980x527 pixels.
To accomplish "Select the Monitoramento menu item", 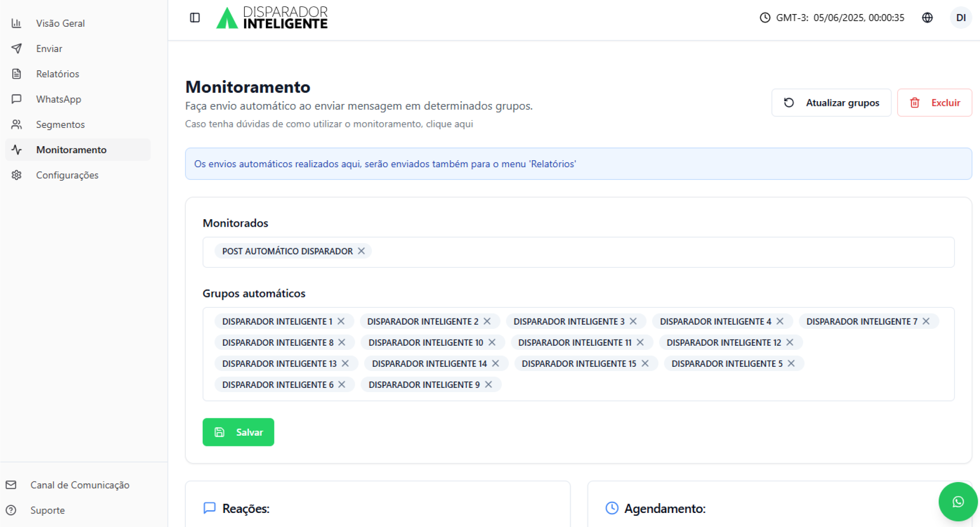I will (78, 149).
